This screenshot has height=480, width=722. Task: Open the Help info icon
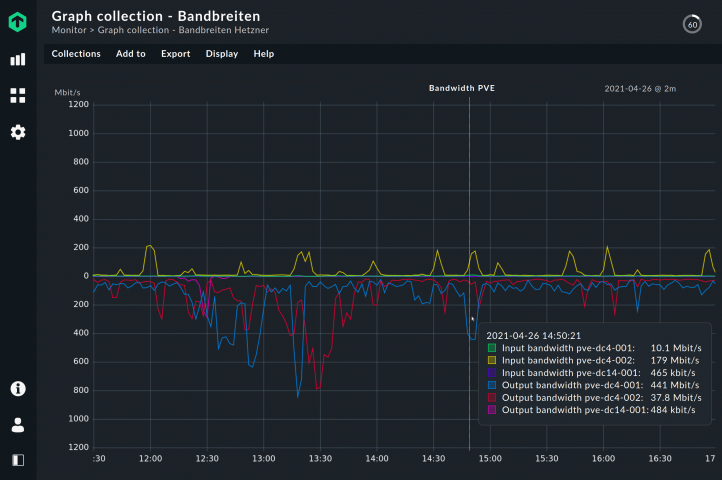pyautogui.click(x=17, y=389)
